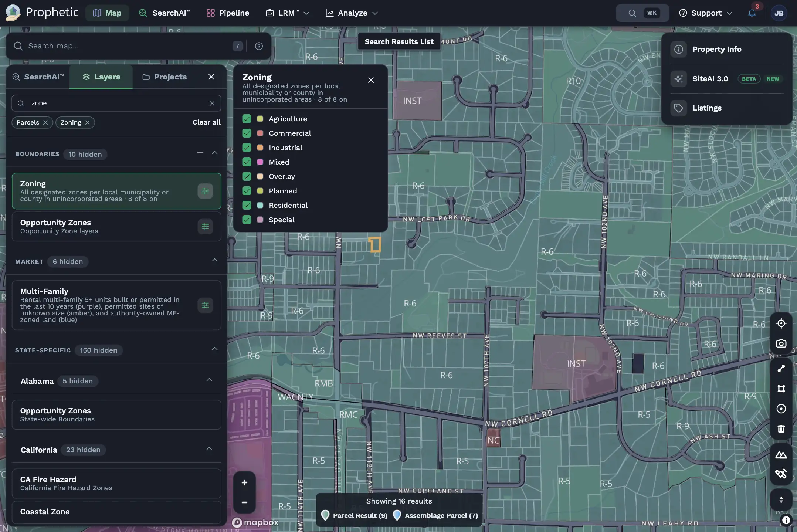The image size is (797, 532).
Task: Collapse the California group chevron
Action: click(209, 449)
